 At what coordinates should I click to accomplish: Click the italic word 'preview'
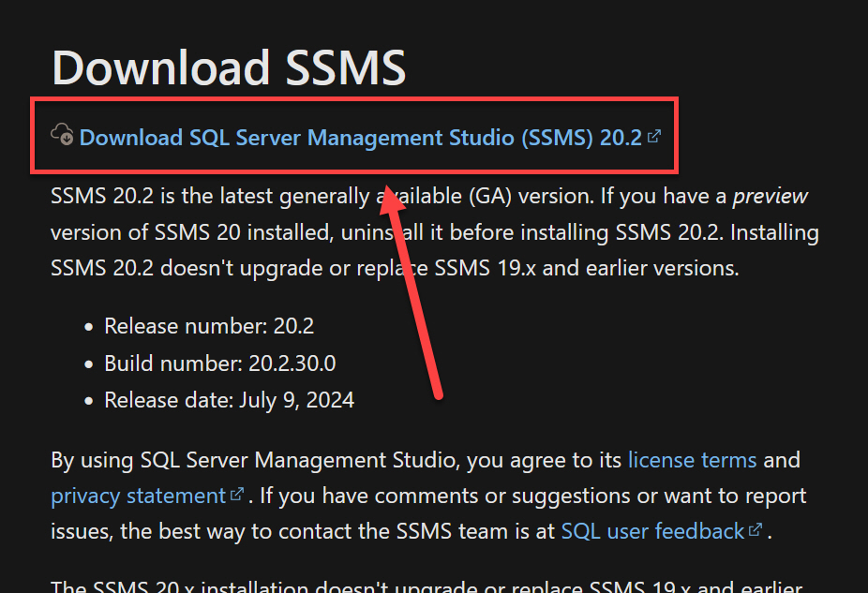(x=770, y=197)
